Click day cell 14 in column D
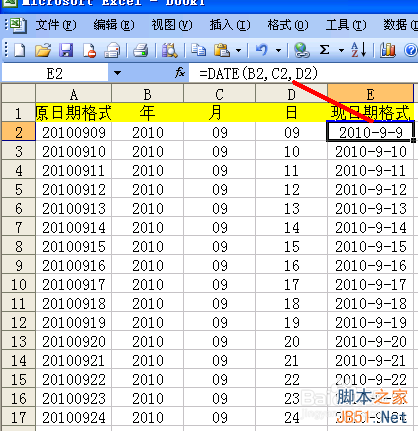The width and height of the screenshot is (418, 431). click(x=291, y=227)
